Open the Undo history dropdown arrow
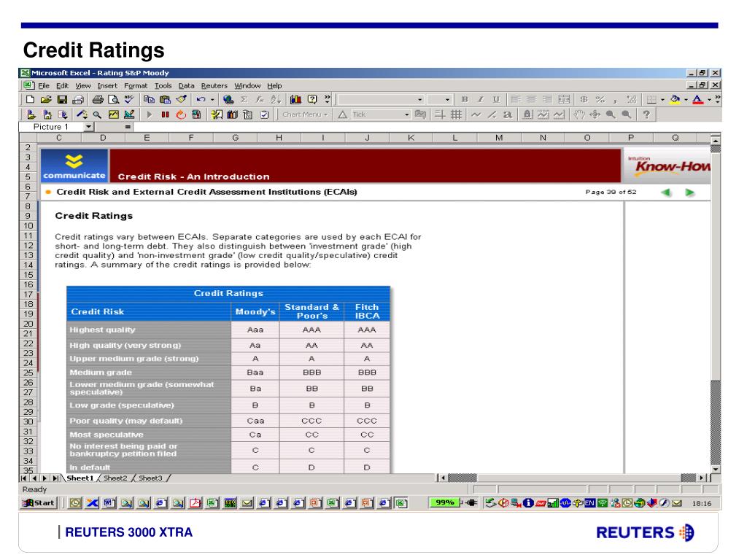The width and height of the screenshot is (747, 560). 212,99
